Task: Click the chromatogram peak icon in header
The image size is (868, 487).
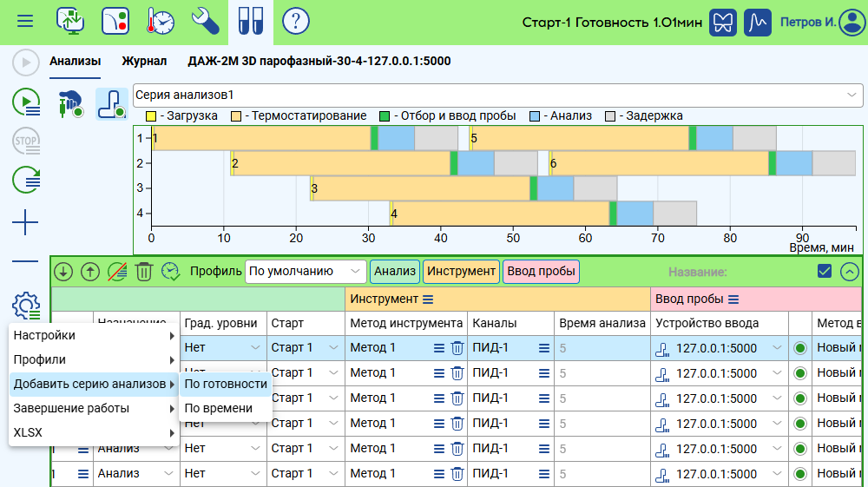Action: 760,22
